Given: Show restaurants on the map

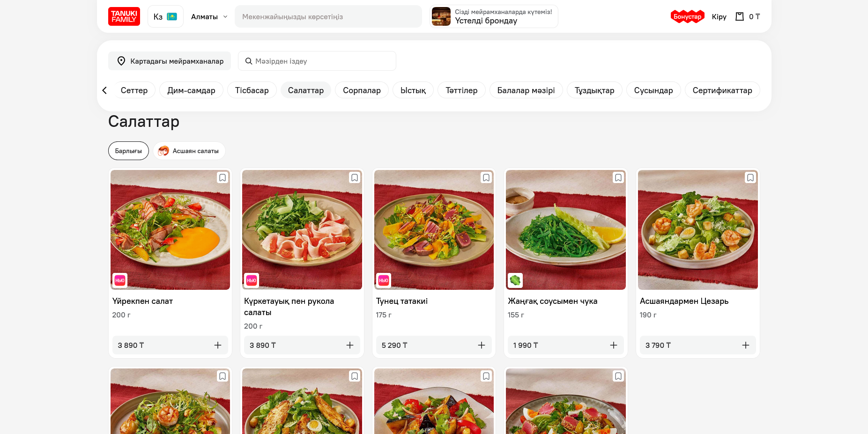Looking at the screenshot, I should 170,61.
